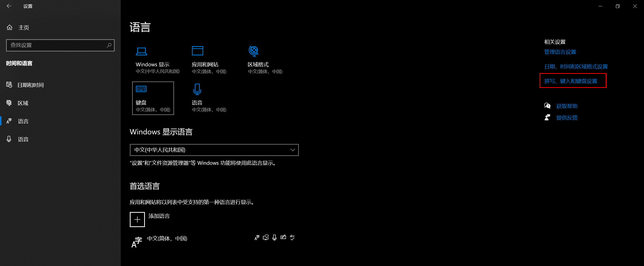The width and height of the screenshot is (644, 266).
Task: Click the 应用和网站 window icon
Action: 197,51
